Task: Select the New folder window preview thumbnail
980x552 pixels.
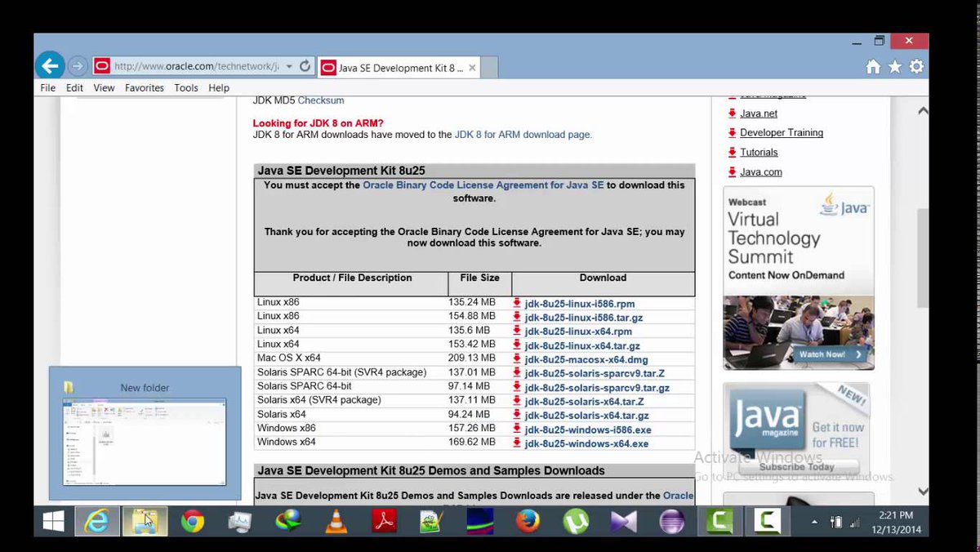Action: [x=145, y=442]
